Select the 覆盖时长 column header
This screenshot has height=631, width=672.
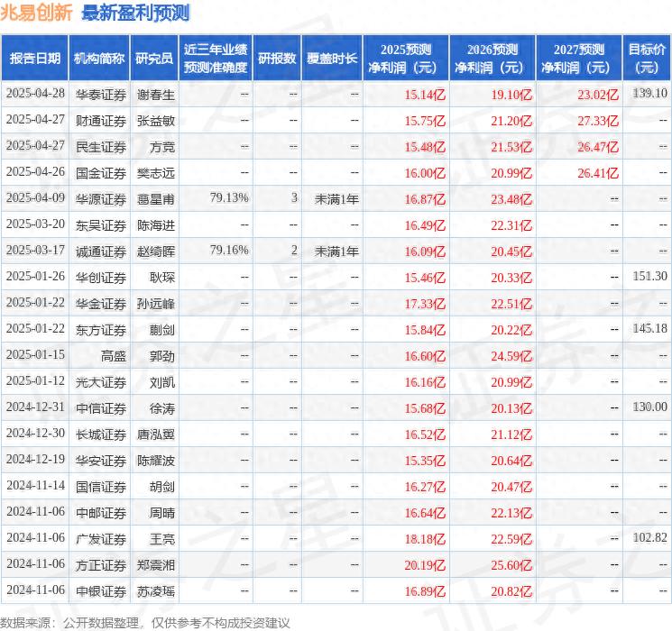point(333,59)
